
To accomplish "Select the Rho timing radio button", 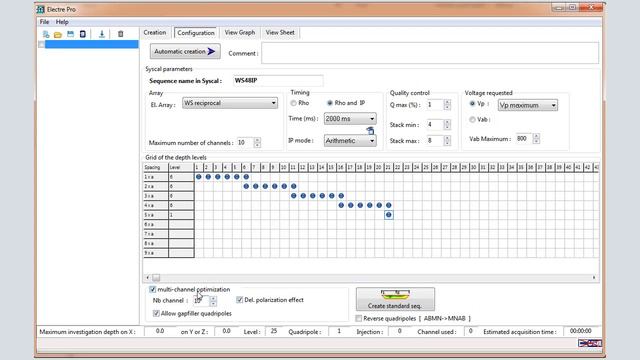I will coord(293,103).
